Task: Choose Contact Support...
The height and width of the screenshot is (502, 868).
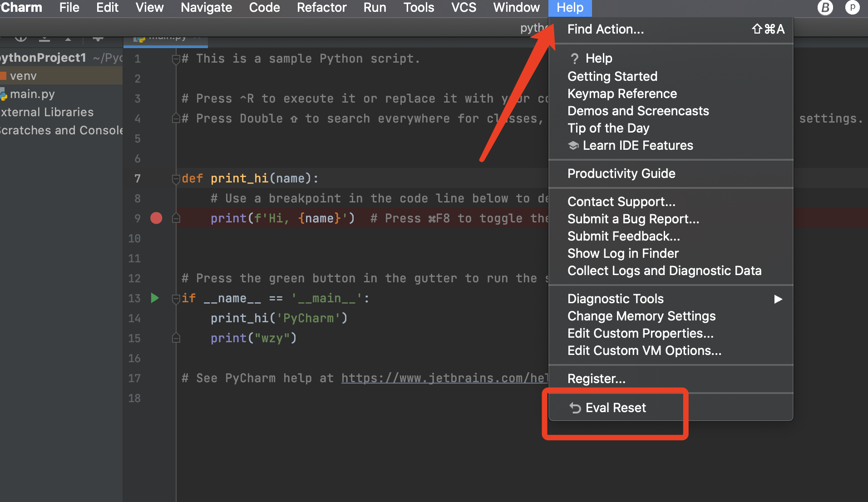Action: click(x=671, y=202)
